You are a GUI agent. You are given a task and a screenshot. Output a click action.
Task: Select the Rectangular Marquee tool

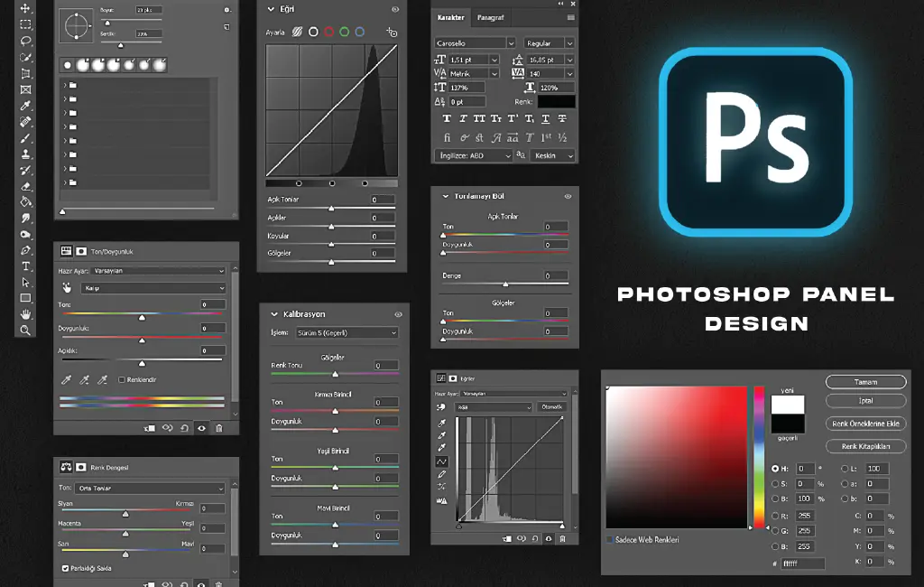[x=25, y=24]
